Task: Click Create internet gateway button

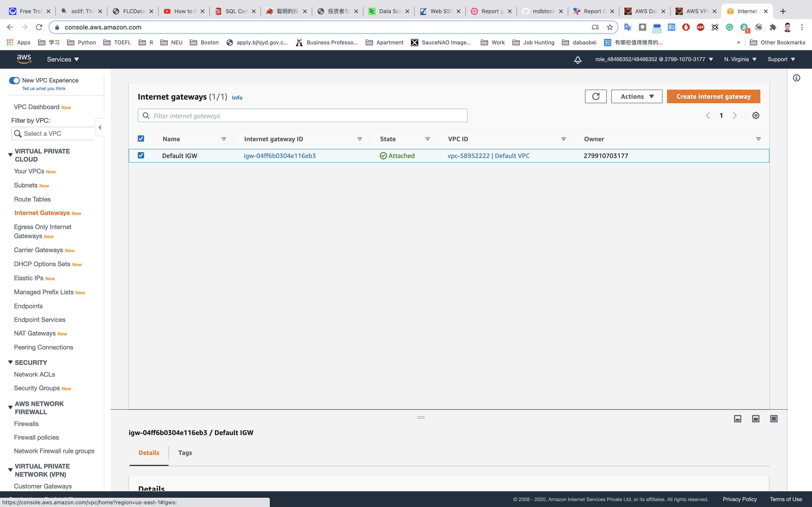Action: pyautogui.click(x=713, y=97)
